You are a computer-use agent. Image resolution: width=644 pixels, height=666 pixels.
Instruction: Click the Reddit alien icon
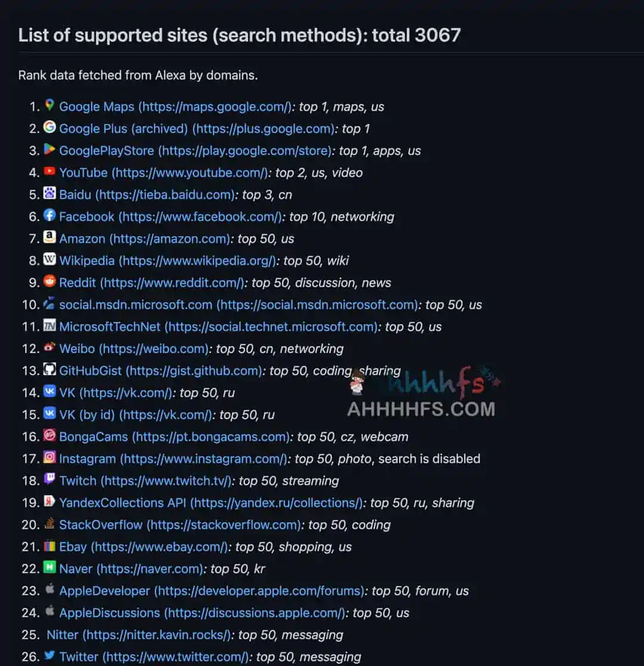49,282
